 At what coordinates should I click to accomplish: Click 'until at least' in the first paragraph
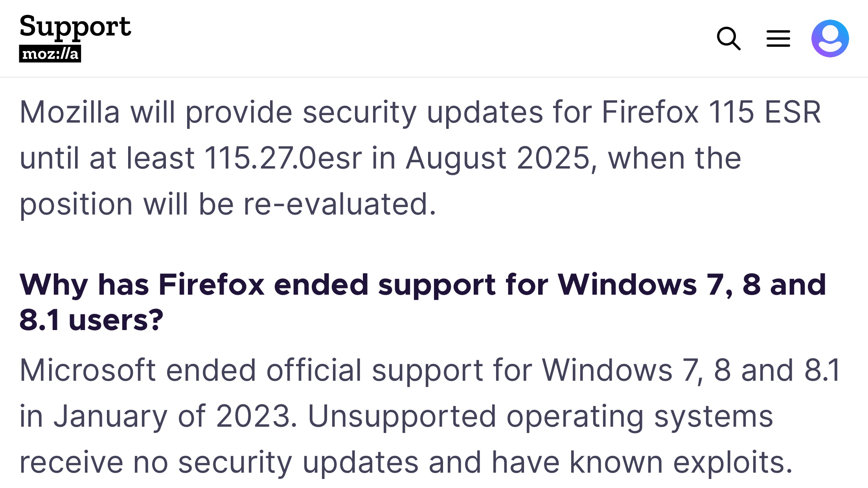(x=107, y=158)
